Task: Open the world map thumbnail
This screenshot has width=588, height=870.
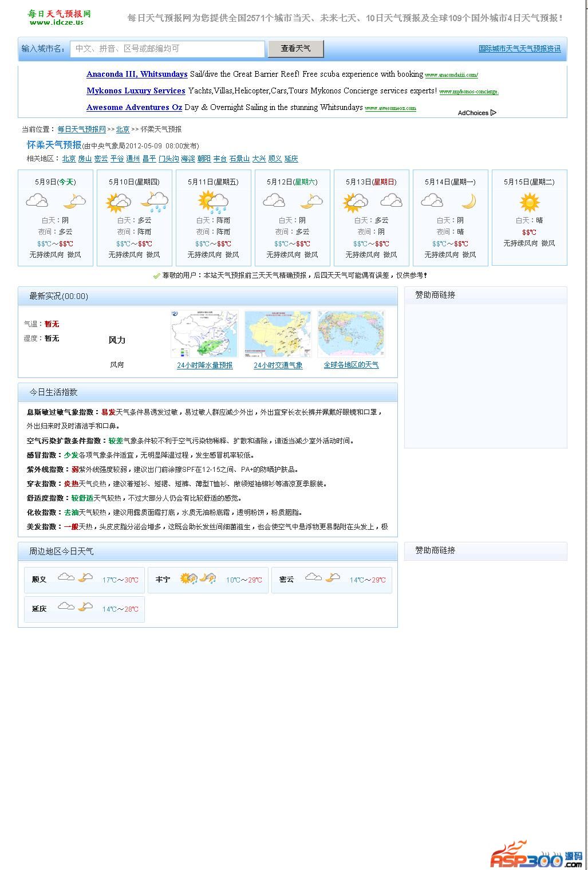Action: 351,334
